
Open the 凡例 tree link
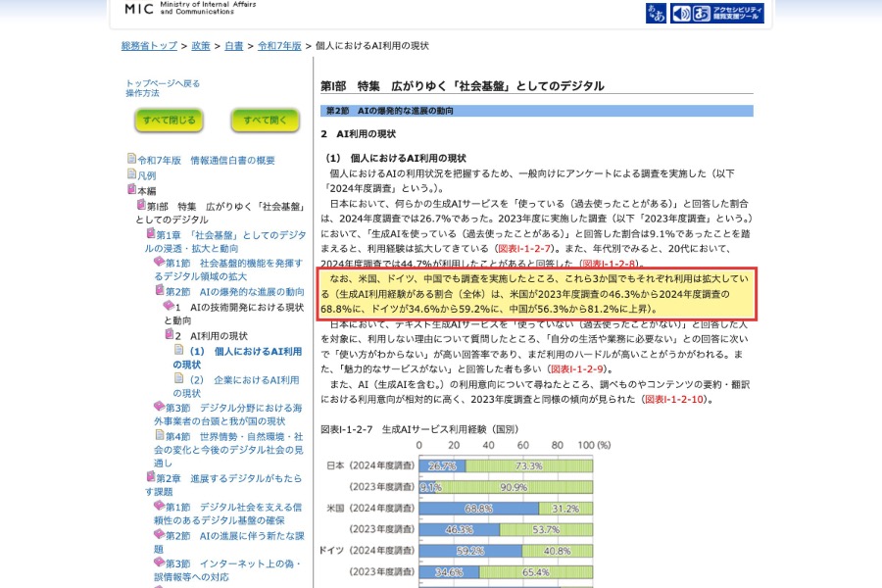pos(147,175)
